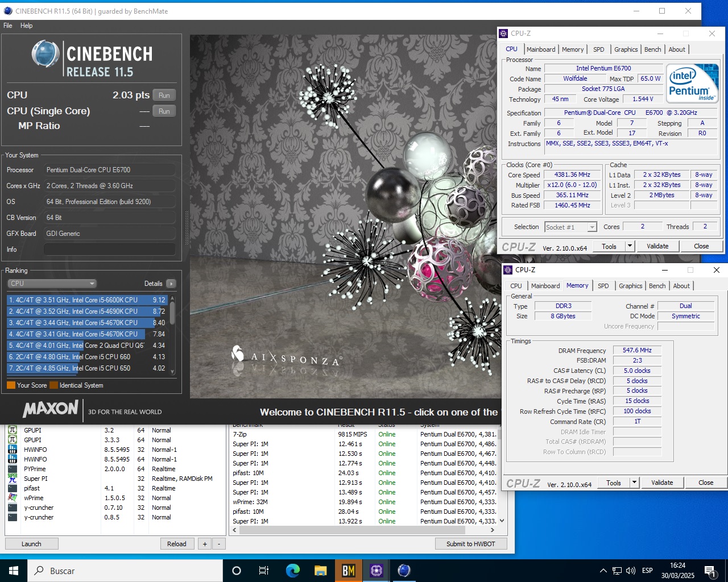
Task: Click the plus button beside Reload
Action: (205, 544)
